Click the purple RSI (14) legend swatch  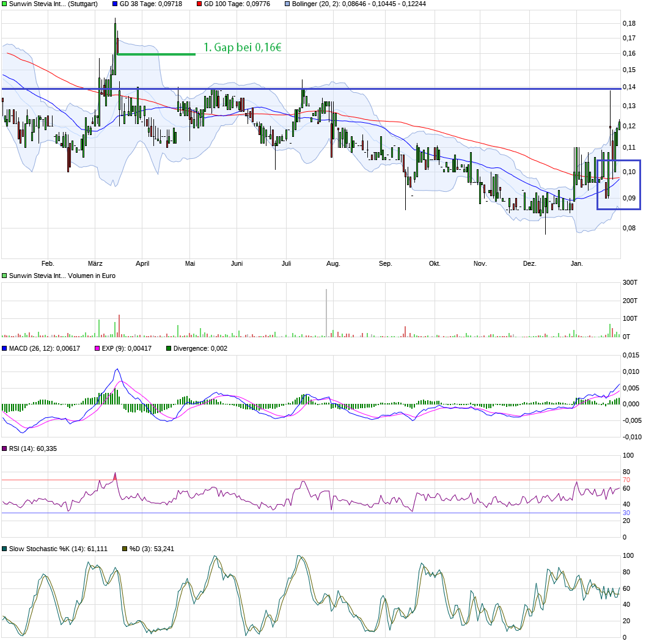point(4,449)
